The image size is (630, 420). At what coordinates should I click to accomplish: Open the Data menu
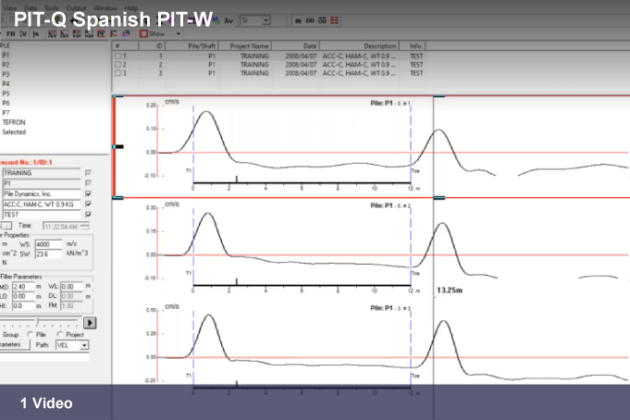31,8
